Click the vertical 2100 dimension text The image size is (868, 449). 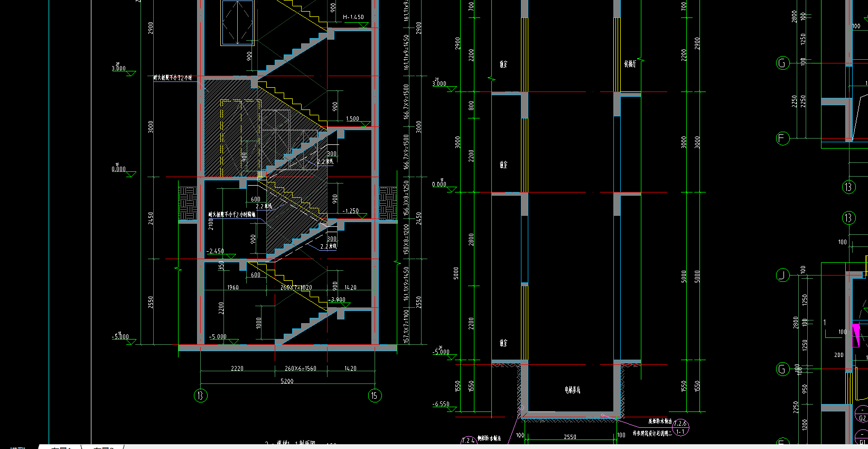coord(211,224)
